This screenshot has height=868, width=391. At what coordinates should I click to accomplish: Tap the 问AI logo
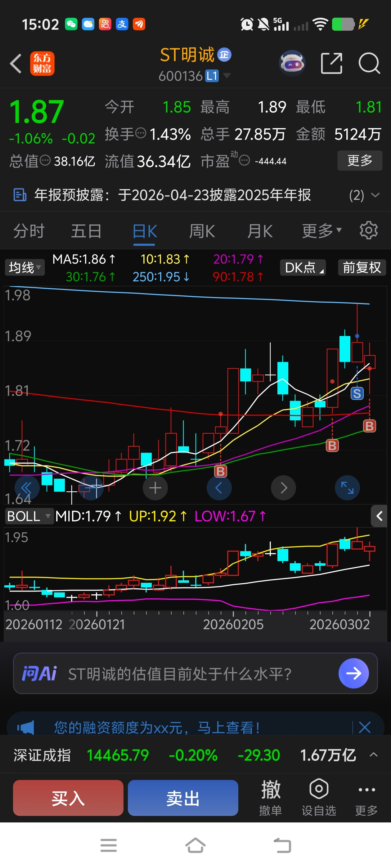(x=39, y=673)
